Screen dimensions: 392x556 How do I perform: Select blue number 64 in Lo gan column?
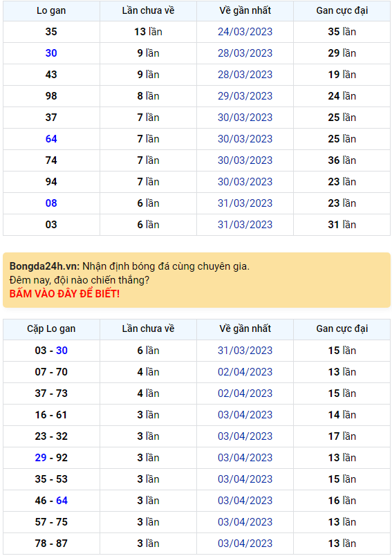pos(51,139)
